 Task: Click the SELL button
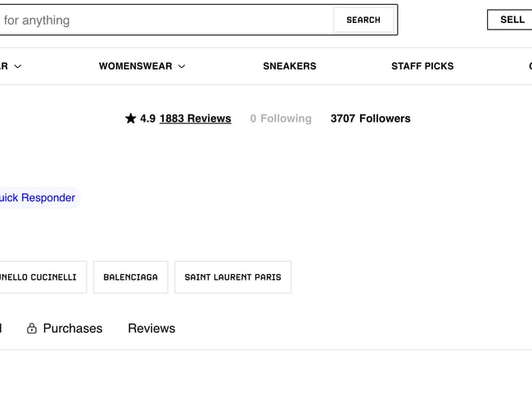coord(512,20)
